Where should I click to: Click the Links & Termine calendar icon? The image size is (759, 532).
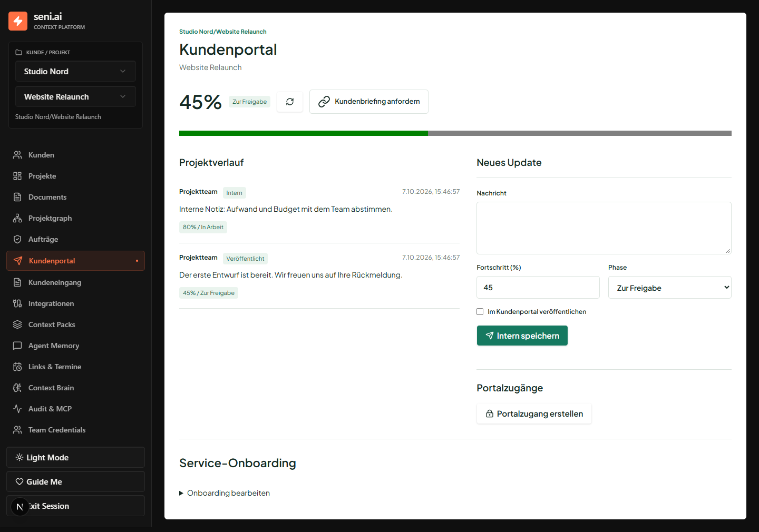click(x=17, y=367)
